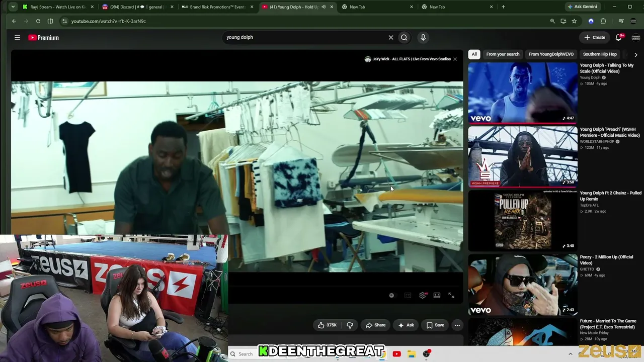Switch to the RayJ Stream Kick tab
The height and width of the screenshot is (362, 644).
tap(58, 7)
